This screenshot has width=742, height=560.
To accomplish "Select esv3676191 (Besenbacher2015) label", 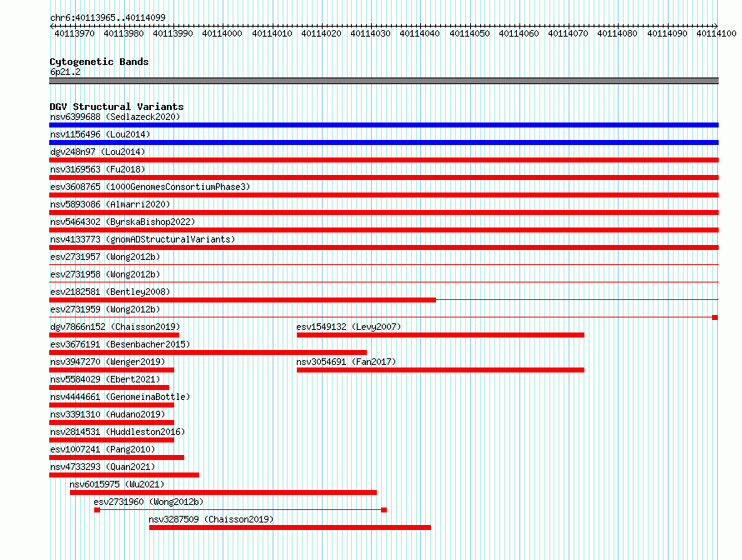I will (120, 344).
